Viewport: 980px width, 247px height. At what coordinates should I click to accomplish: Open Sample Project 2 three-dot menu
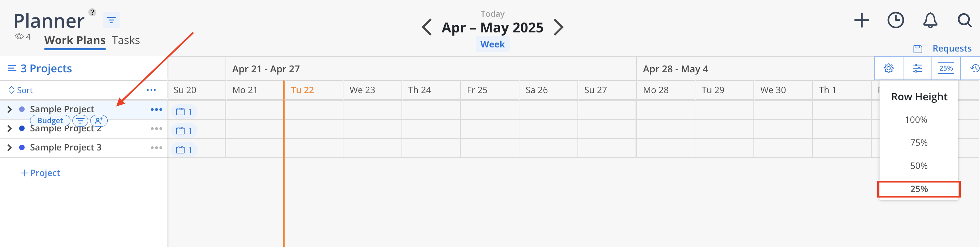156,129
